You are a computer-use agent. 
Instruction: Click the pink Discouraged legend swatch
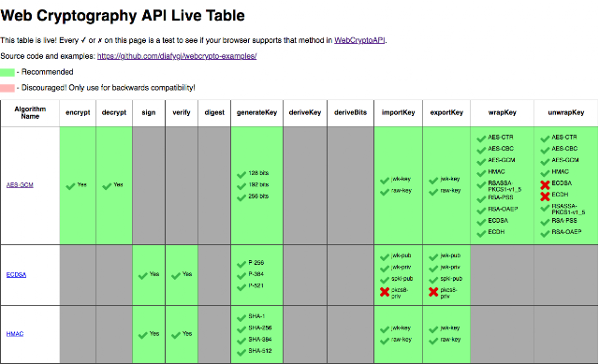[x=7, y=88]
